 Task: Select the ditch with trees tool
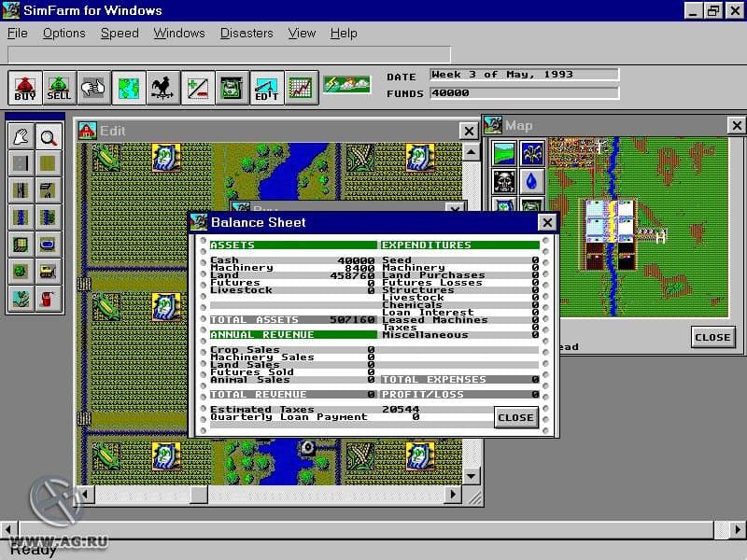click(x=49, y=217)
